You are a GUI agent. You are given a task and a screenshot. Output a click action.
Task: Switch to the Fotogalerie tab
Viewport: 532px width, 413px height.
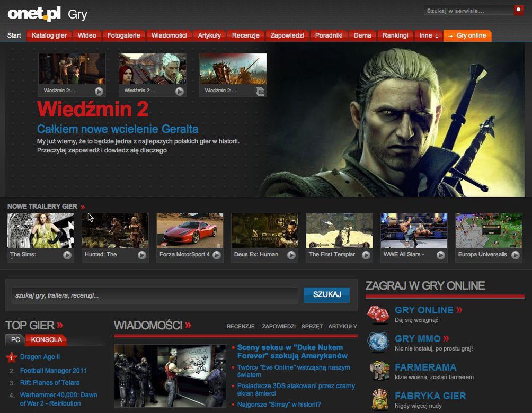point(124,35)
